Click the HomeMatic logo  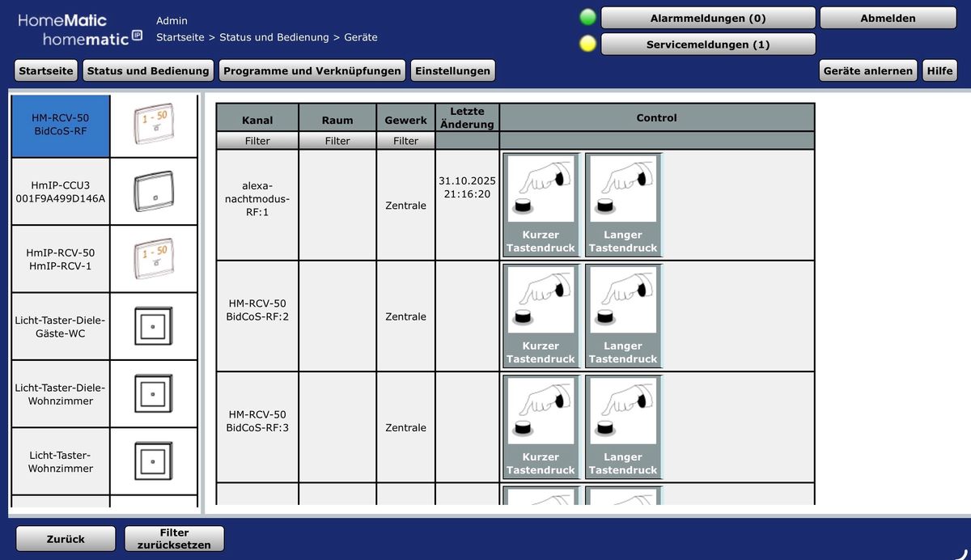(80, 29)
